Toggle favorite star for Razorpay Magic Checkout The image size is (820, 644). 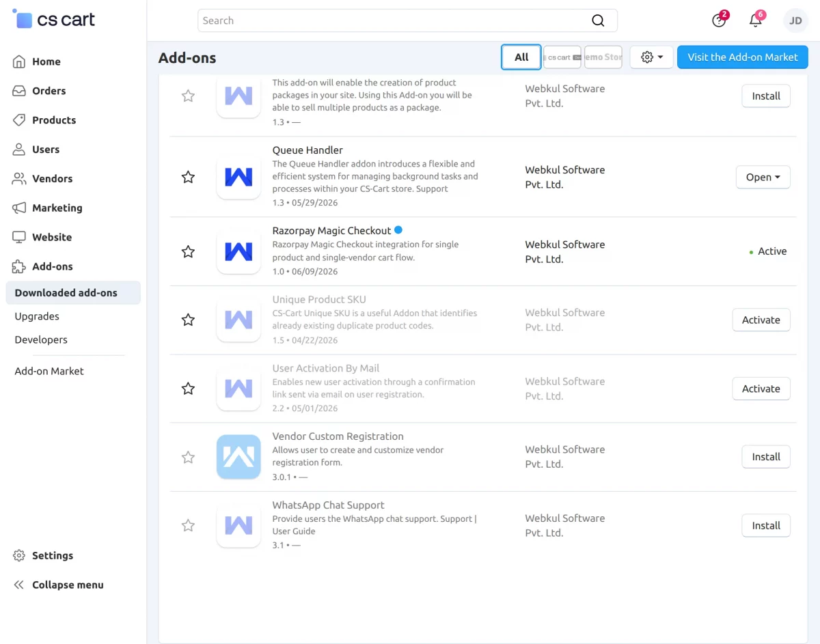188,252
